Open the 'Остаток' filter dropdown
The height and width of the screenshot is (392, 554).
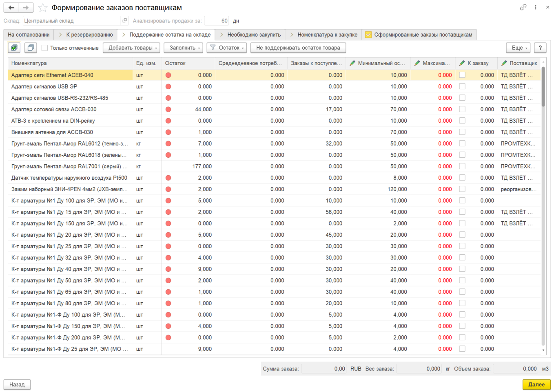tap(227, 48)
